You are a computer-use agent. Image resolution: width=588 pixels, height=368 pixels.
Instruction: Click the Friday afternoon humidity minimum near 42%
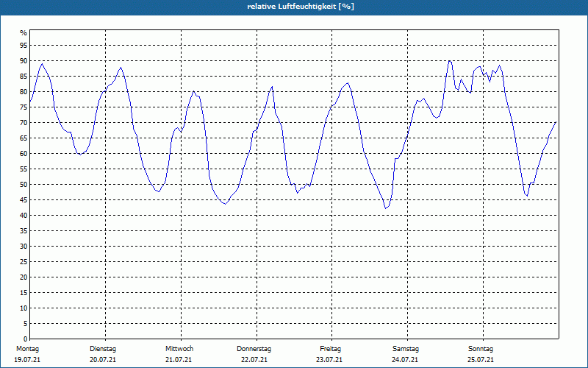click(385, 208)
